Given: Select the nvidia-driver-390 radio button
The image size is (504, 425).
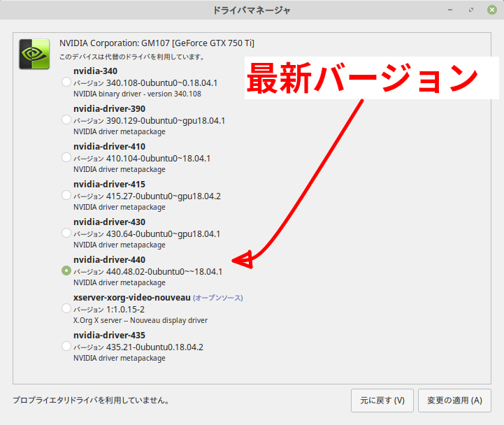Looking at the screenshot, I should tap(66, 120).
